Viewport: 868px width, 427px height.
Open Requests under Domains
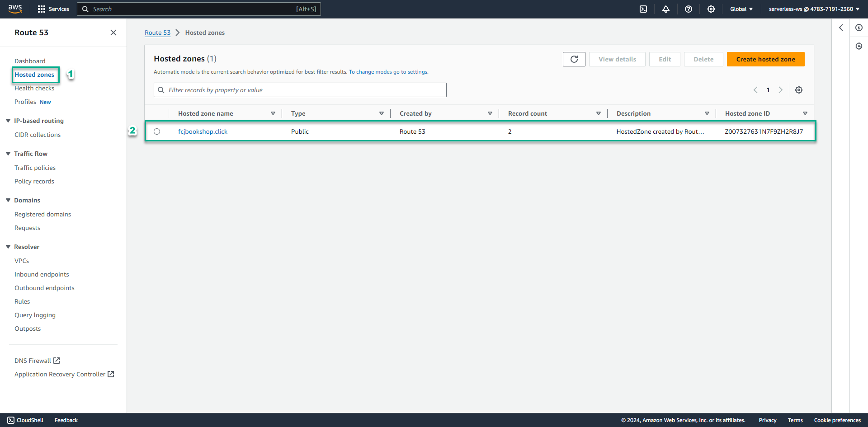click(x=27, y=228)
